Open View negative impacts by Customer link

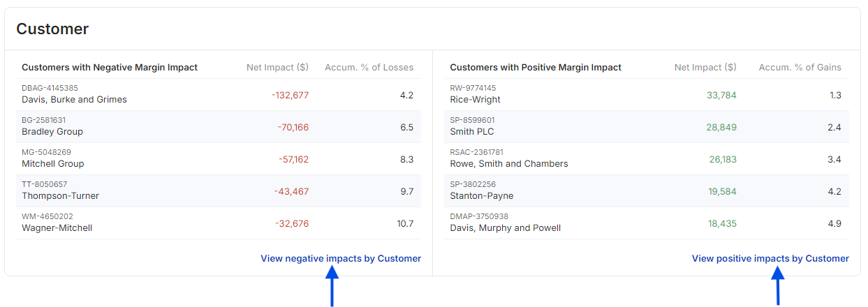(341, 258)
